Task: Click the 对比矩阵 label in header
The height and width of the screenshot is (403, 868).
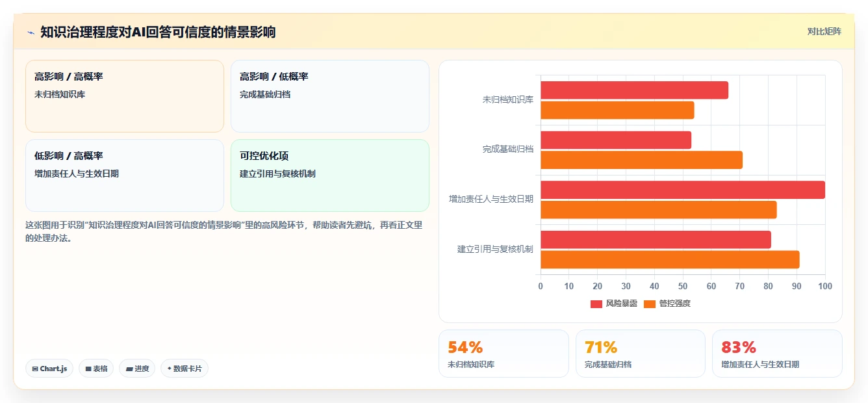Action: tap(824, 31)
